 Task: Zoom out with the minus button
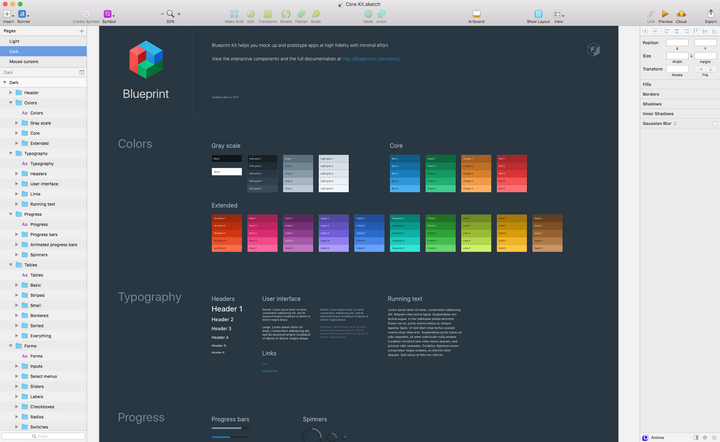click(x=162, y=14)
